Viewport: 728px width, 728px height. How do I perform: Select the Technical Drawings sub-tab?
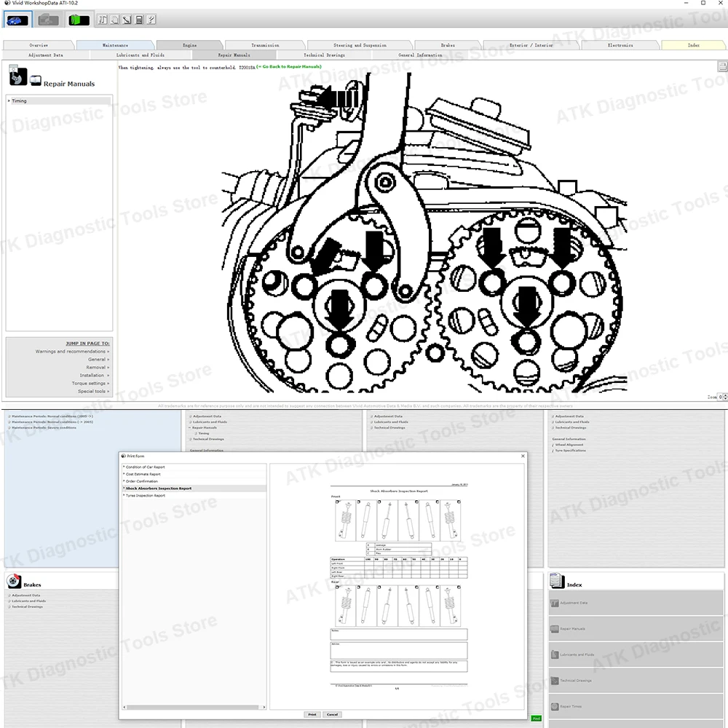(324, 55)
